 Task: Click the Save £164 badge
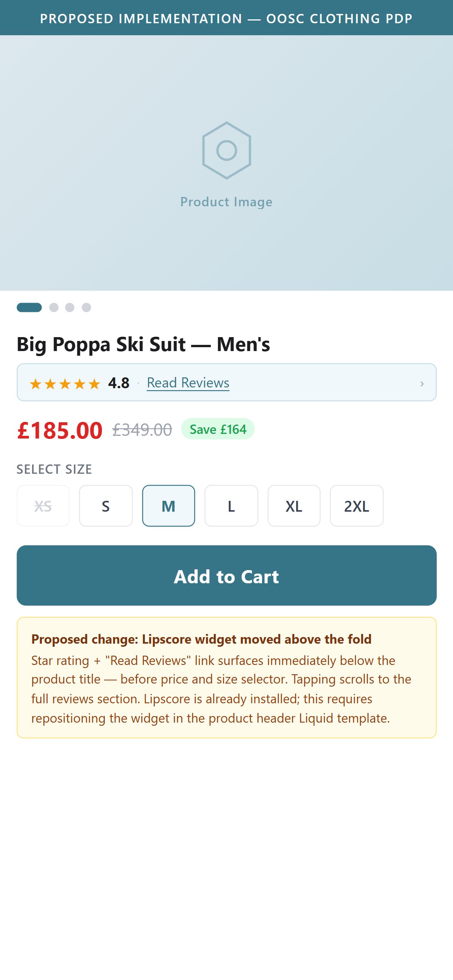coord(218,429)
